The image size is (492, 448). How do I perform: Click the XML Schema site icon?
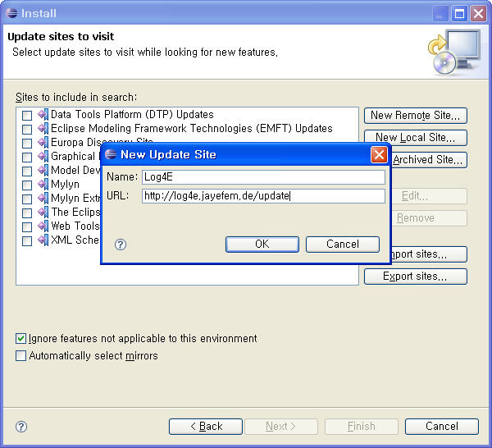43,240
